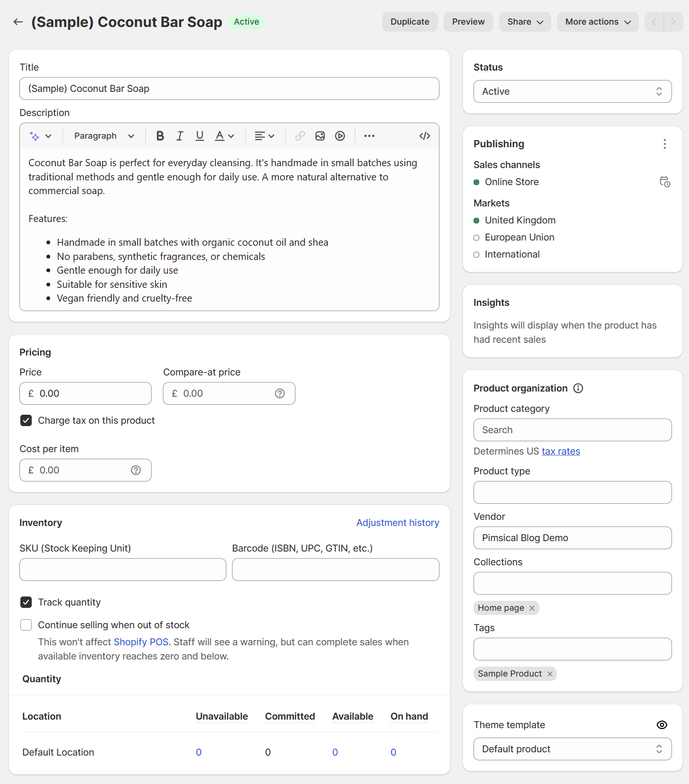Toggle underline text formatting
The width and height of the screenshot is (689, 784).
(x=200, y=136)
